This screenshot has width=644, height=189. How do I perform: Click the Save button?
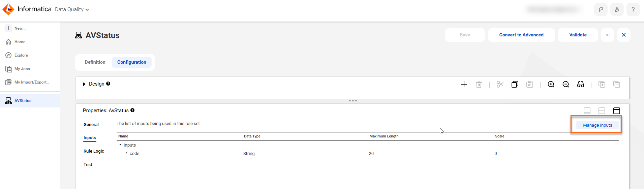(465, 35)
